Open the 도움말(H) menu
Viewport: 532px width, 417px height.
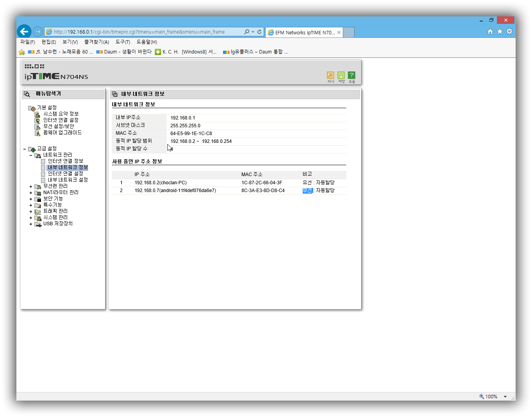(x=147, y=42)
